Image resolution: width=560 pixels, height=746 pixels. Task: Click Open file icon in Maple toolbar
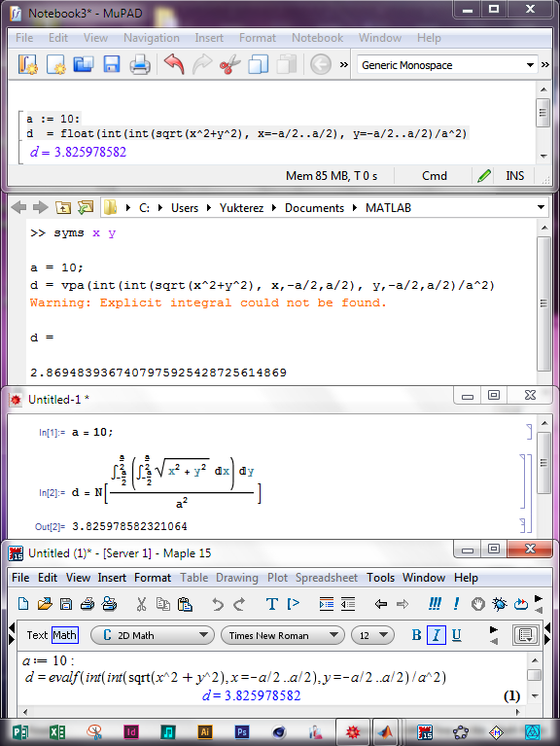[x=45, y=604]
